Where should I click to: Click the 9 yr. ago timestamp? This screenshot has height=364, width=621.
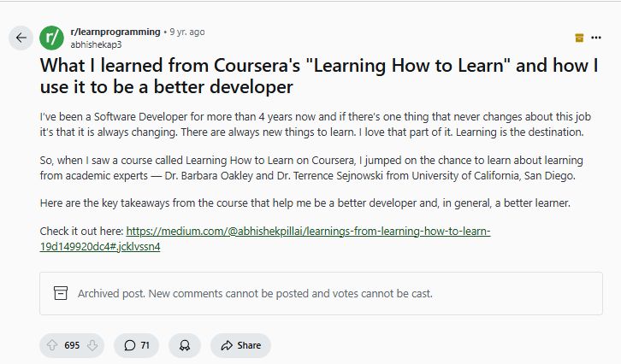point(186,32)
